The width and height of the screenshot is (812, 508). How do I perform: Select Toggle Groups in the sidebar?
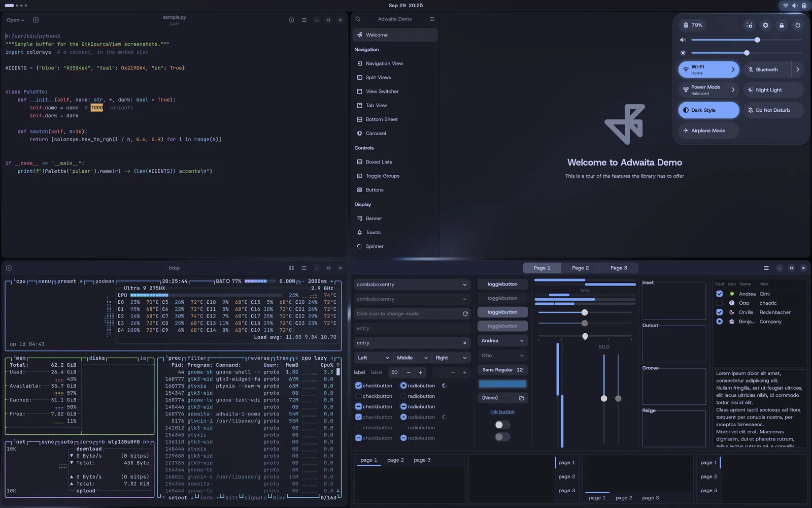(x=395, y=176)
